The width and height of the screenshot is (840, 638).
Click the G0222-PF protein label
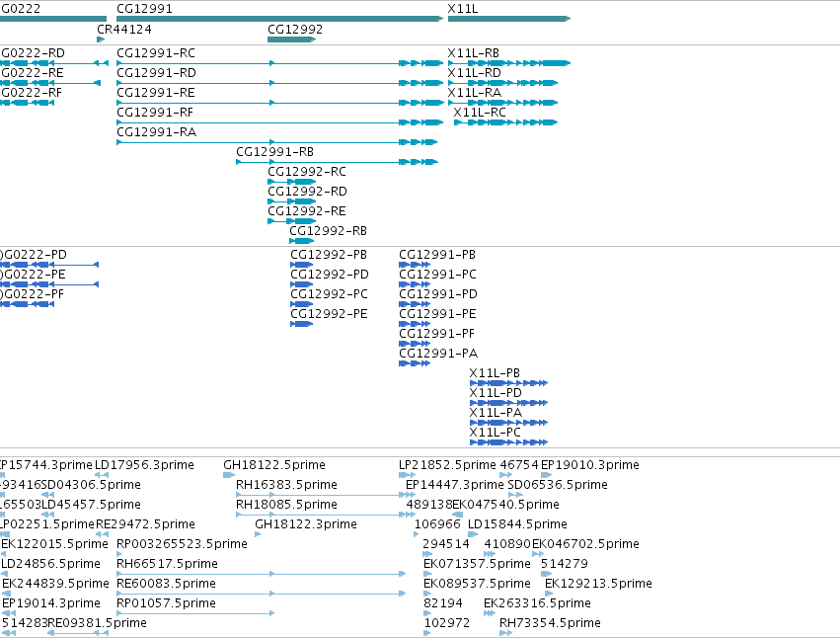pos(33,294)
